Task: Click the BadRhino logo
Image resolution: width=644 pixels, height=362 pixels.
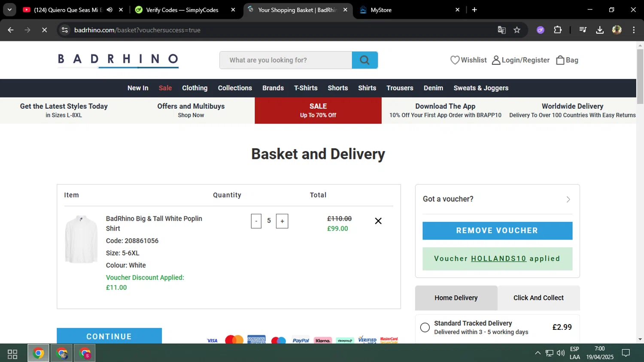Action: pos(118,60)
